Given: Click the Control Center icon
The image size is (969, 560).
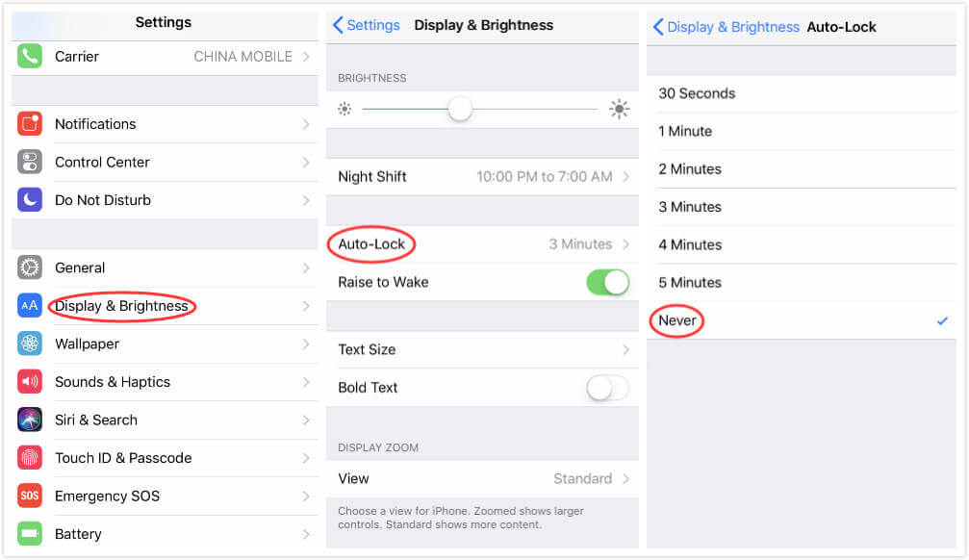Looking at the screenshot, I should point(27,162).
